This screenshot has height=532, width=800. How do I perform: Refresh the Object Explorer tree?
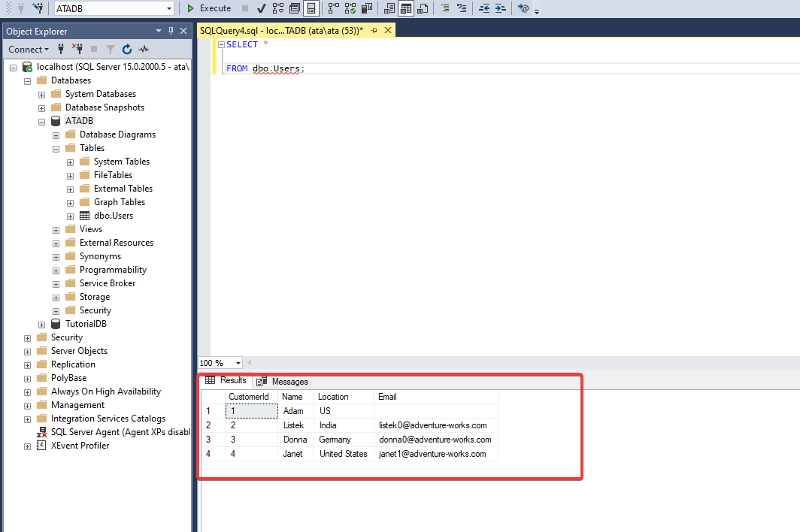click(127, 49)
